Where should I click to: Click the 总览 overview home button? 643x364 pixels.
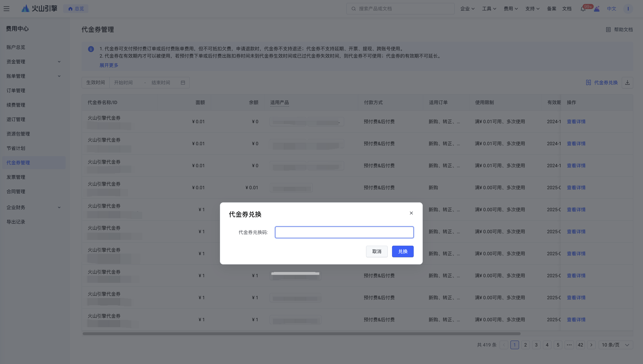pos(76,9)
